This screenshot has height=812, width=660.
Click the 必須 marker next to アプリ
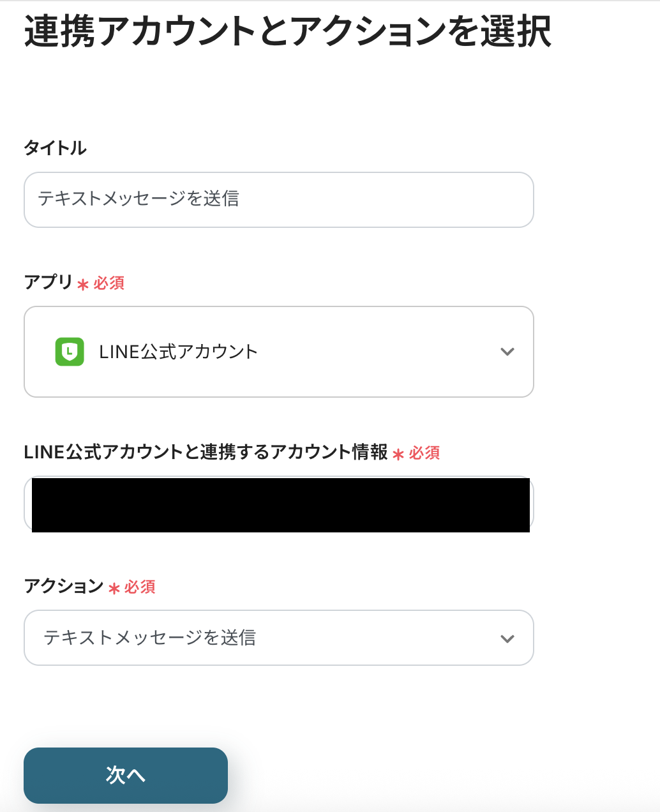(109, 283)
